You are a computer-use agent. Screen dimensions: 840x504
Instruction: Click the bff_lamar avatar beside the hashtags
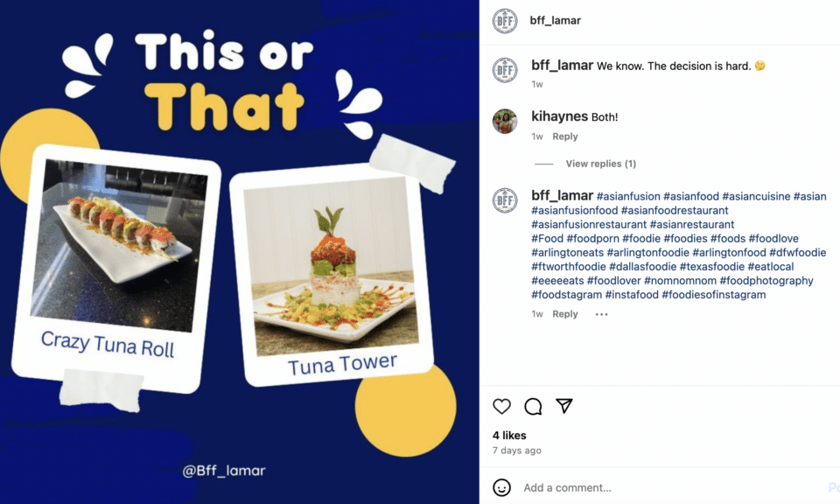click(x=505, y=201)
